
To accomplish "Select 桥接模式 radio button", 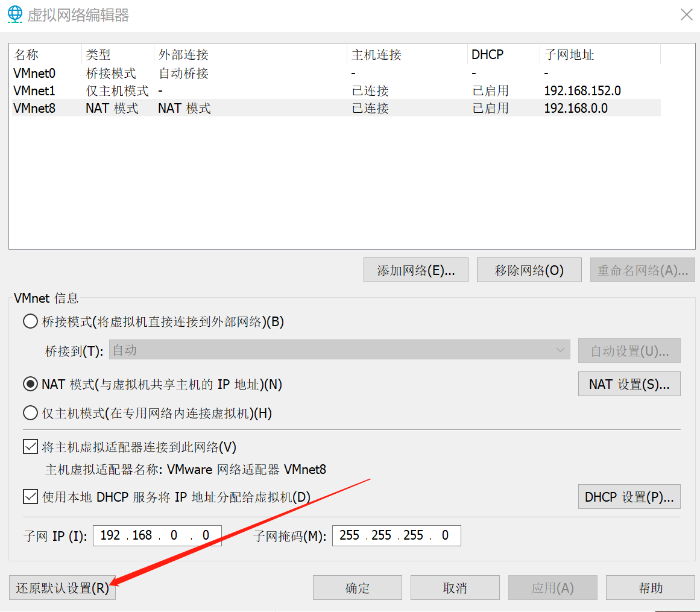I will point(30,321).
